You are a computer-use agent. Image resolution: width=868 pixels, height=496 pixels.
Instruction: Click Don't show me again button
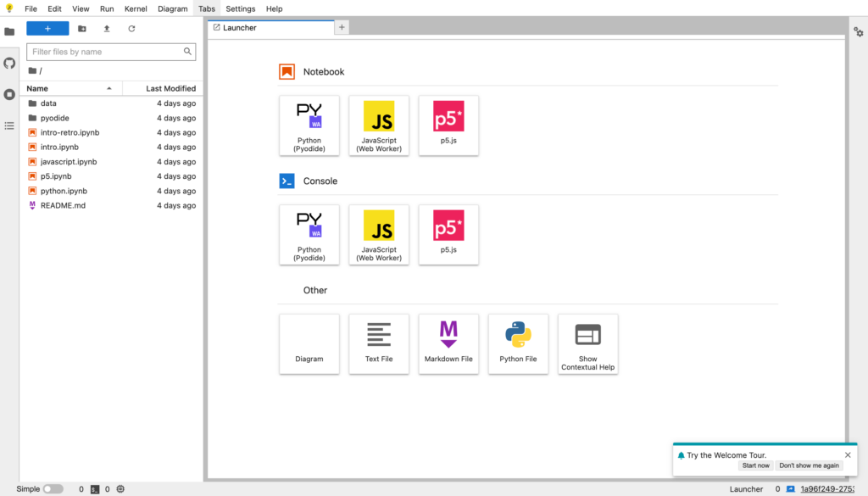pos(809,465)
